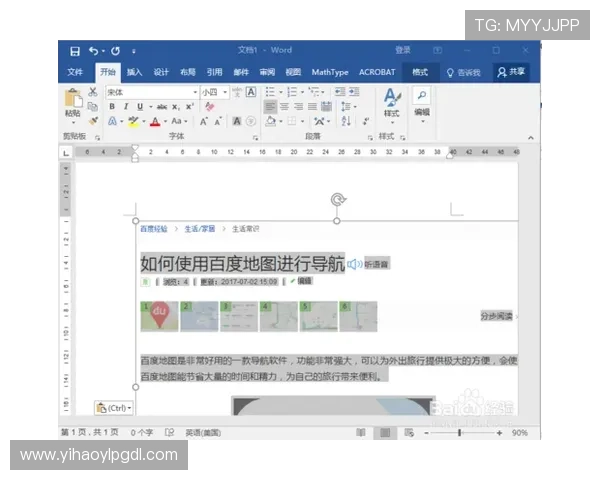Click the numbered list icon
The height and width of the screenshot is (480, 600).
[292, 92]
